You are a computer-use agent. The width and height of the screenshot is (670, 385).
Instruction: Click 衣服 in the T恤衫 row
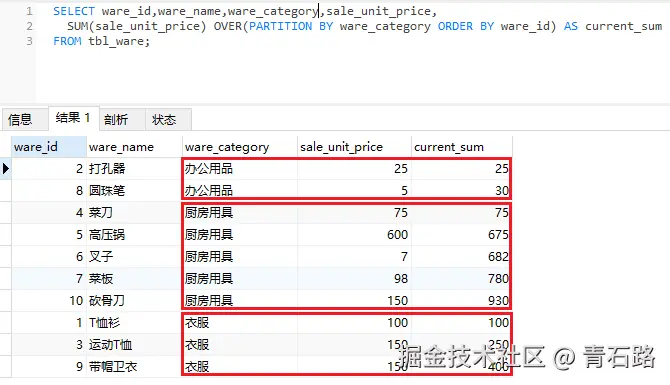[197, 323]
